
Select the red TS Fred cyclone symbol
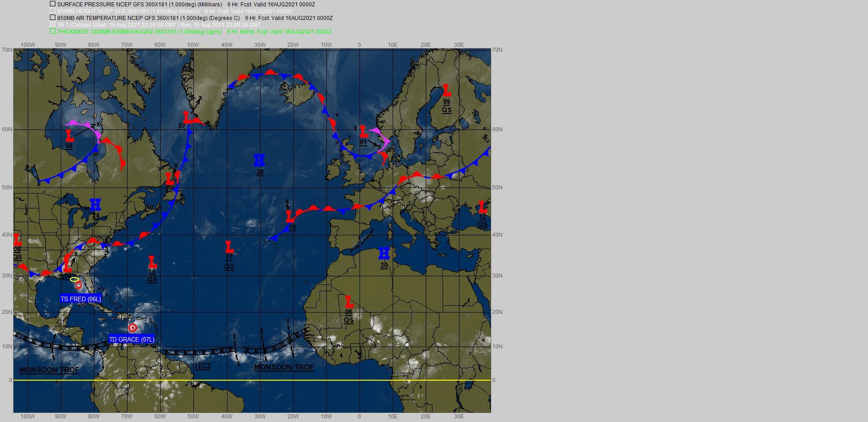pos(79,285)
